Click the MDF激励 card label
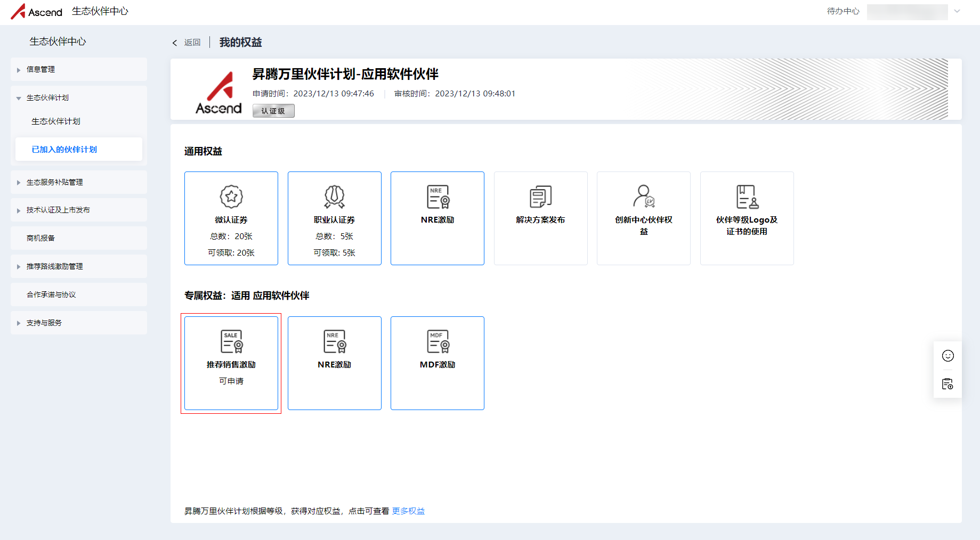The height and width of the screenshot is (540, 980). point(438,364)
